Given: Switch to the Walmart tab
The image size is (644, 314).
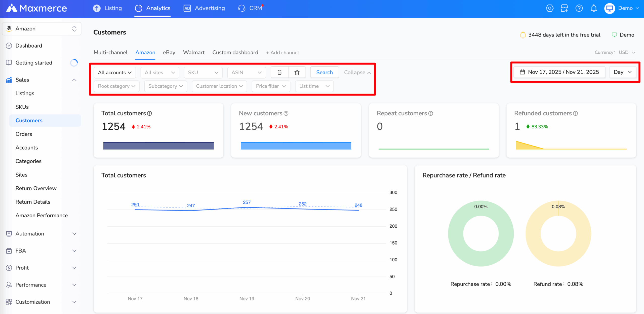Looking at the screenshot, I should 194,52.
